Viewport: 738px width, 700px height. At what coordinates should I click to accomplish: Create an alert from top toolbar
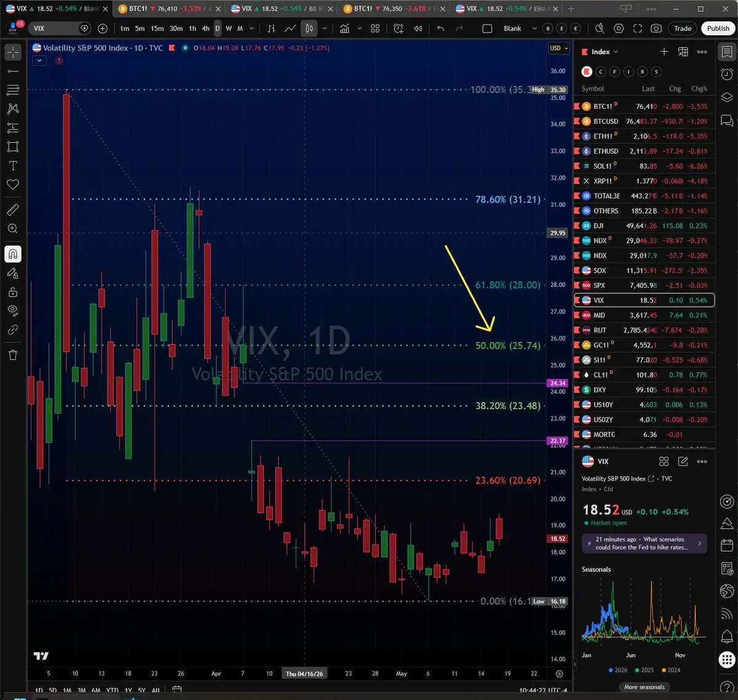[399, 28]
